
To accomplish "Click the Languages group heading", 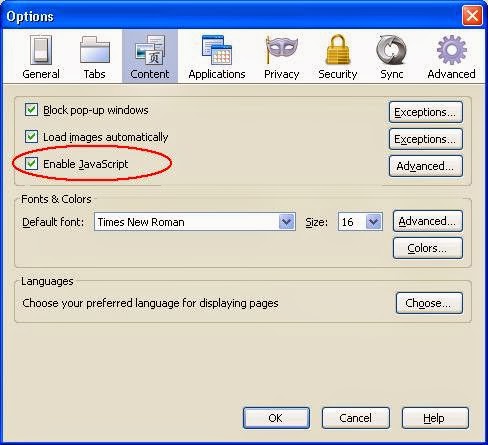I will pyautogui.click(x=47, y=281).
